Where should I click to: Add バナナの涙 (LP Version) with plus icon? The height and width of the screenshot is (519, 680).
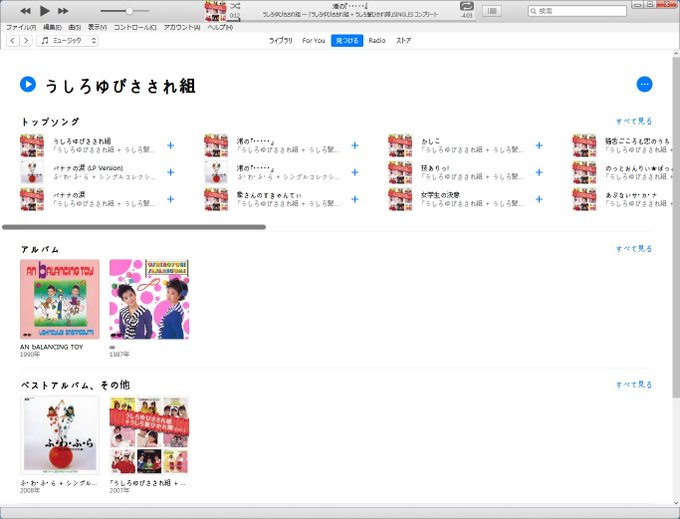pyautogui.click(x=170, y=172)
